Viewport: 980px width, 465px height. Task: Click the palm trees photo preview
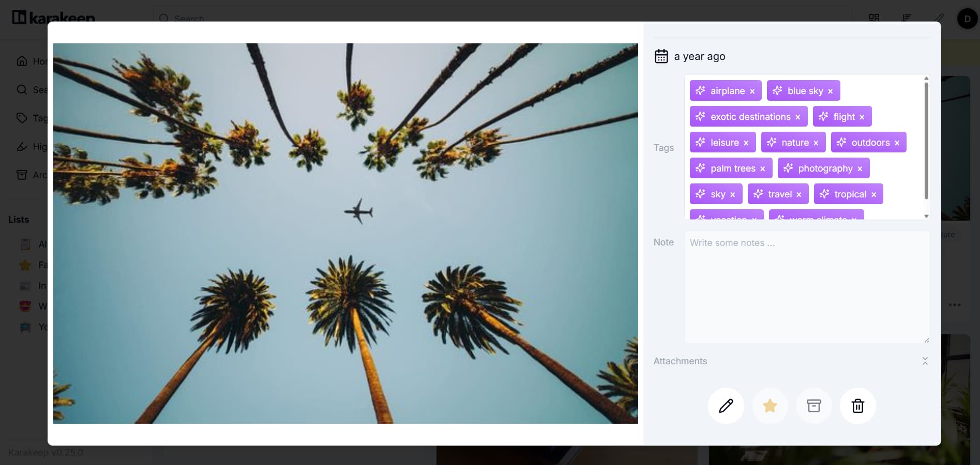tap(345, 234)
